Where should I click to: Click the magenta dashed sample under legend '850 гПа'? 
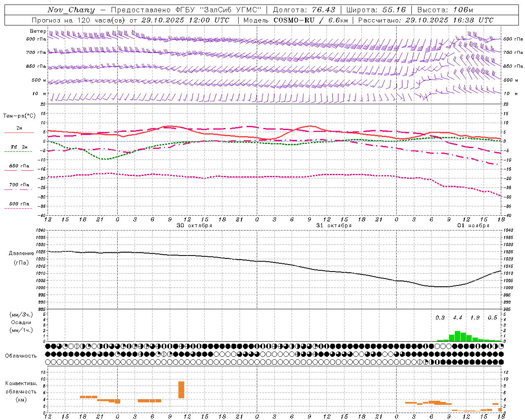[x=19, y=171]
